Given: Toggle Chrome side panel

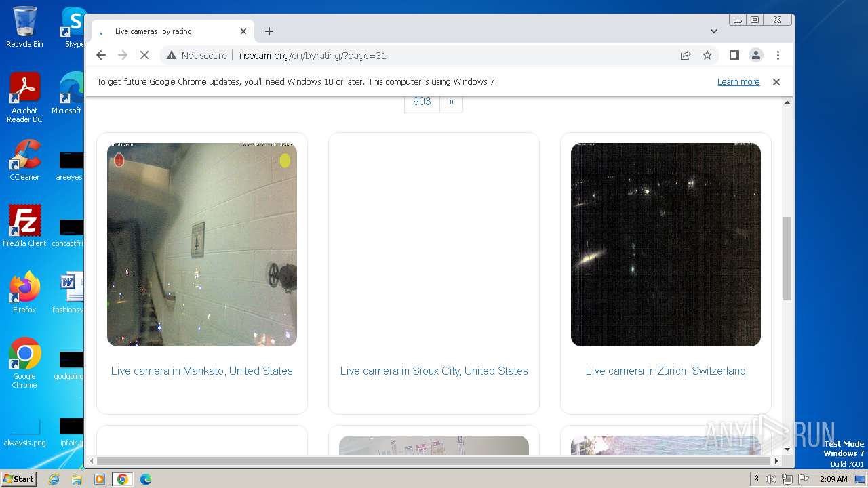Looking at the screenshot, I should click(734, 55).
